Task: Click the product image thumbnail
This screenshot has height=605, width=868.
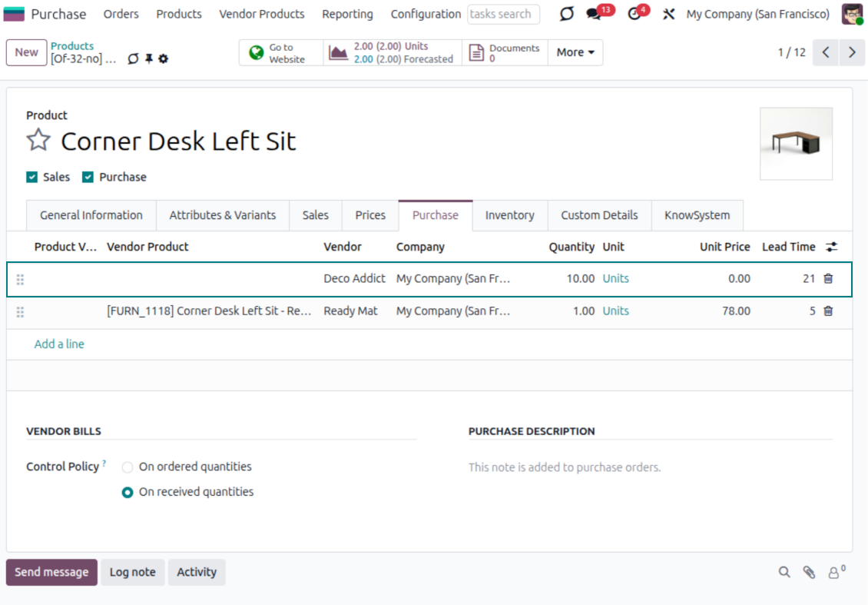Action: [x=796, y=144]
